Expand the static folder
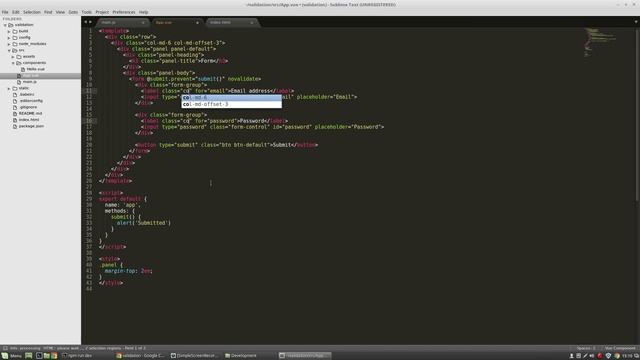Screen dimensions: 640x360 tap(9, 88)
